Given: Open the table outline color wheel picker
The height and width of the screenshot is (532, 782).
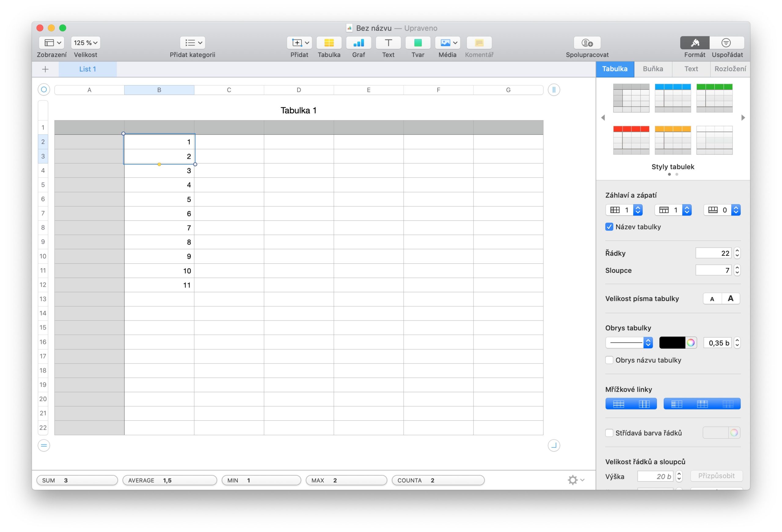Looking at the screenshot, I should coord(690,343).
